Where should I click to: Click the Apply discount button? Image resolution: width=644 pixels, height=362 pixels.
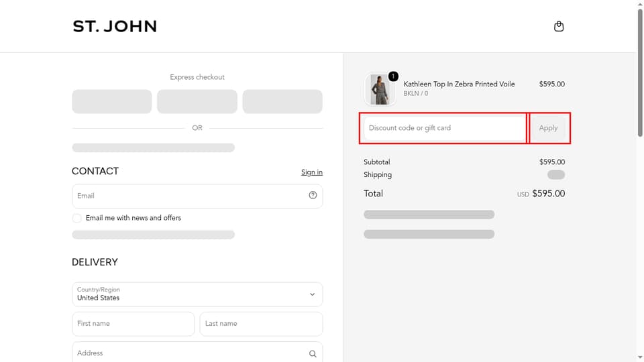coord(548,128)
